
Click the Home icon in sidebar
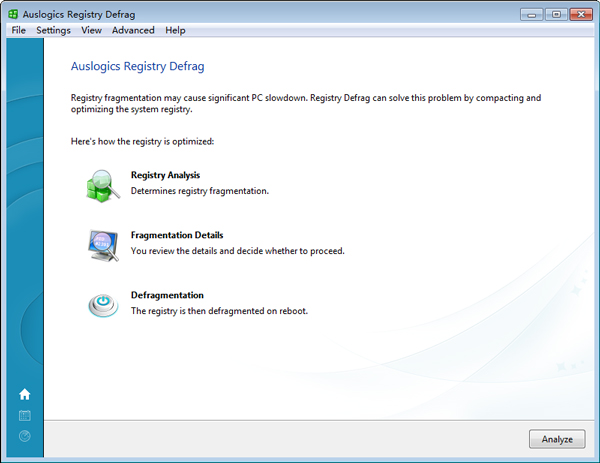[24, 394]
